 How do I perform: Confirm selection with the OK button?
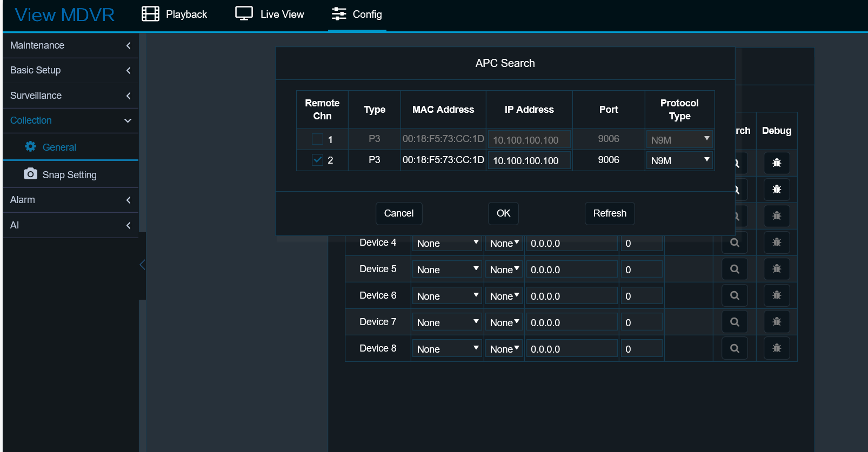pos(503,213)
